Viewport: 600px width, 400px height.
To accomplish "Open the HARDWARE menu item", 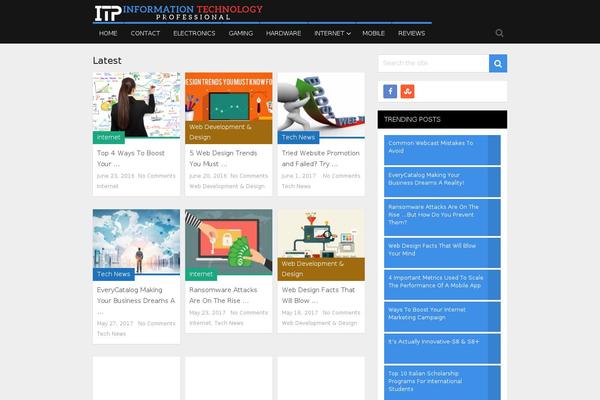I will [284, 33].
